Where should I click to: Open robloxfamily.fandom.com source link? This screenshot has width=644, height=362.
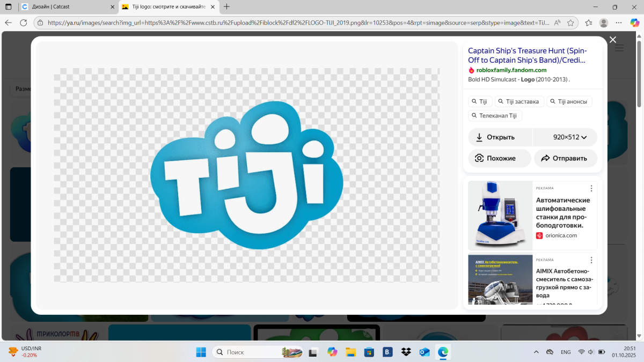click(x=511, y=70)
